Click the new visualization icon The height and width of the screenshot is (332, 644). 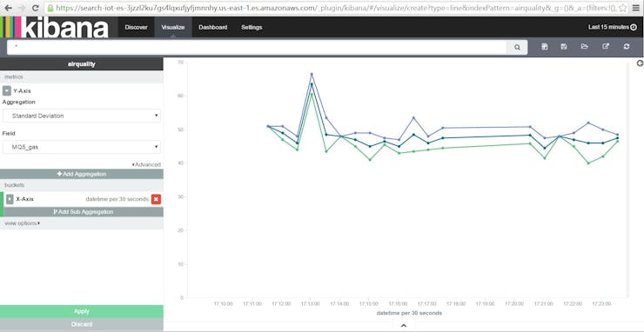545,46
